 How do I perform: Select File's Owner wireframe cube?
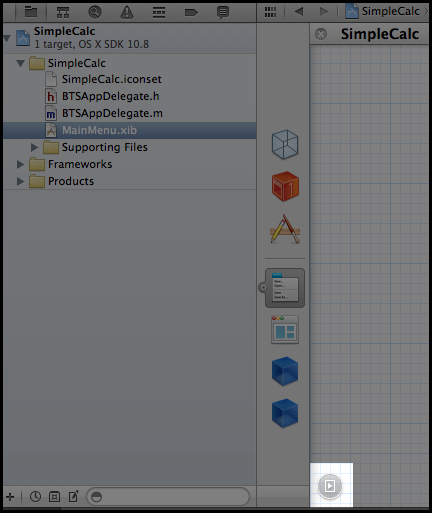(x=285, y=145)
